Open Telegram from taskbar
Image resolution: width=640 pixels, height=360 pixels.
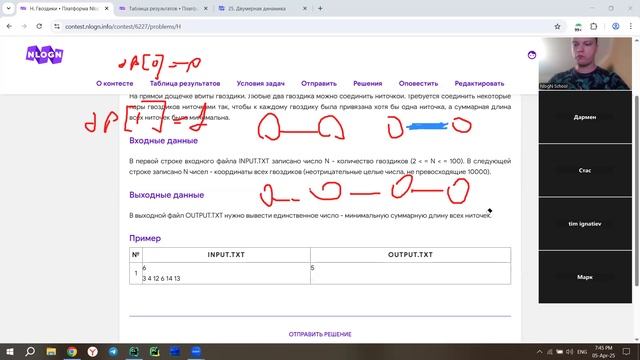[113, 351]
